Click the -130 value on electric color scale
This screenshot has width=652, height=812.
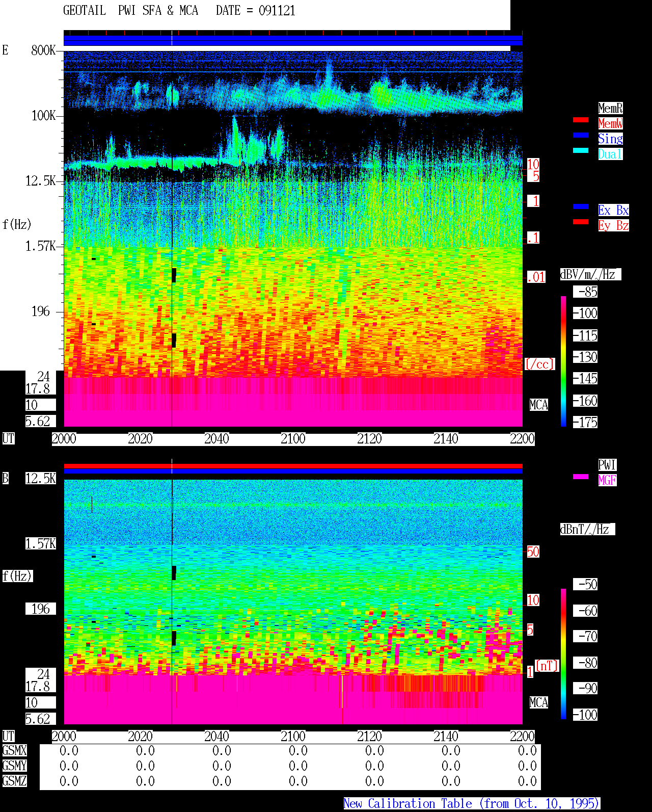586,357
